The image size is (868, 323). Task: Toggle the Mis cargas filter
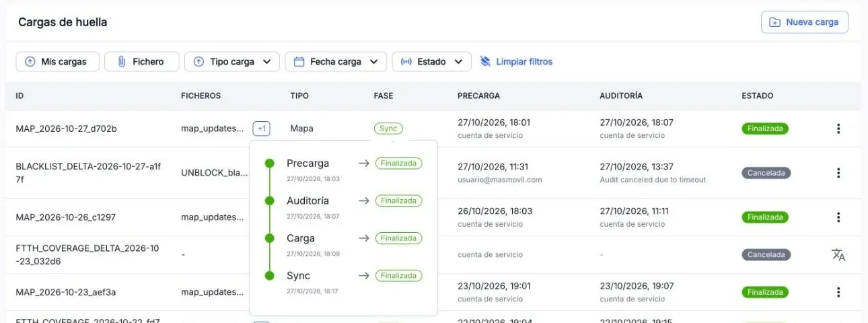pyautogui.click(x=57, y=61)
